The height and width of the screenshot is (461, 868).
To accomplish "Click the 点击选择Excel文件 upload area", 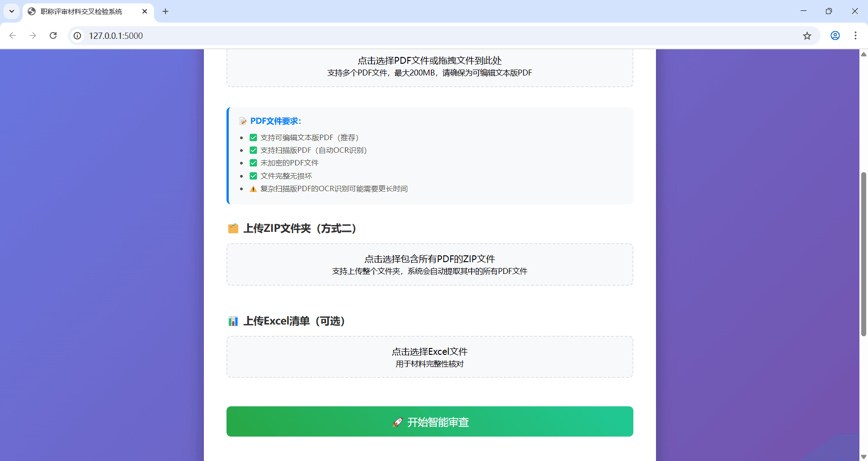I will point(429,357).
